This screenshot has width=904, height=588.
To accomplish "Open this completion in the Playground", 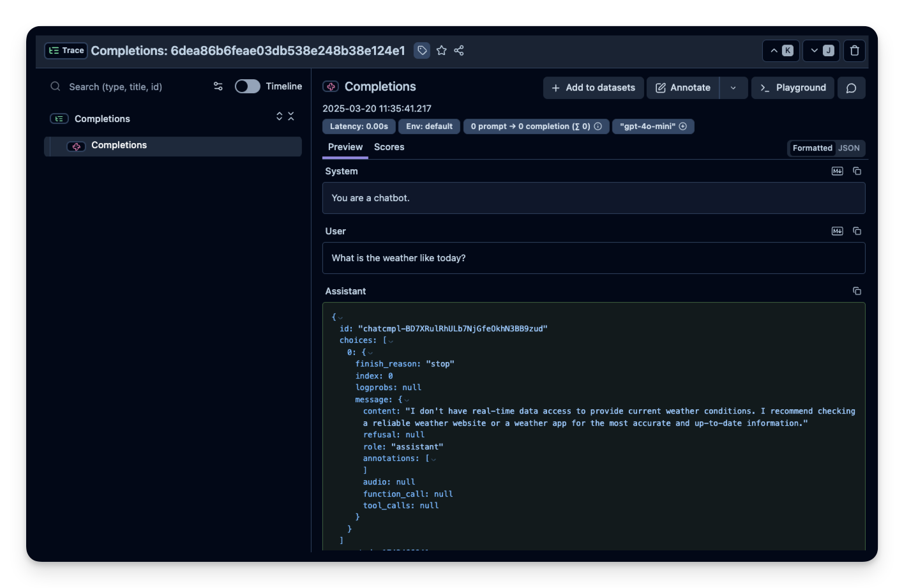I will [x=792, y=87].
